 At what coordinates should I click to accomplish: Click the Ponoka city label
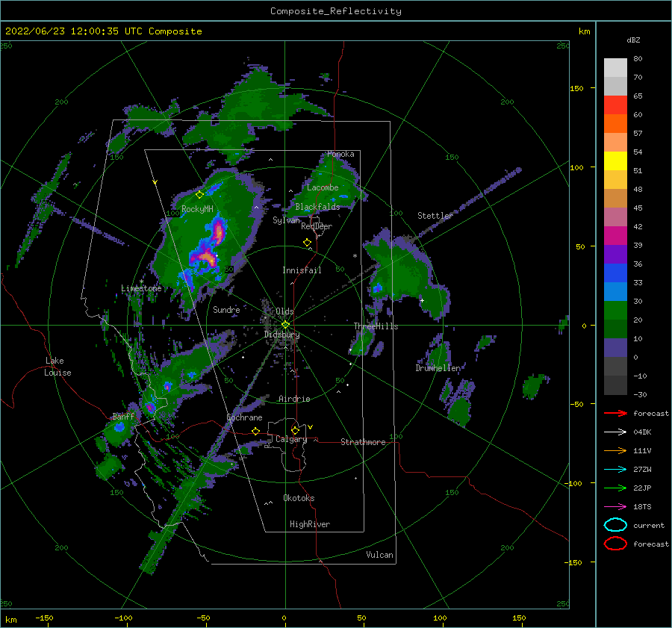[340, 154]
